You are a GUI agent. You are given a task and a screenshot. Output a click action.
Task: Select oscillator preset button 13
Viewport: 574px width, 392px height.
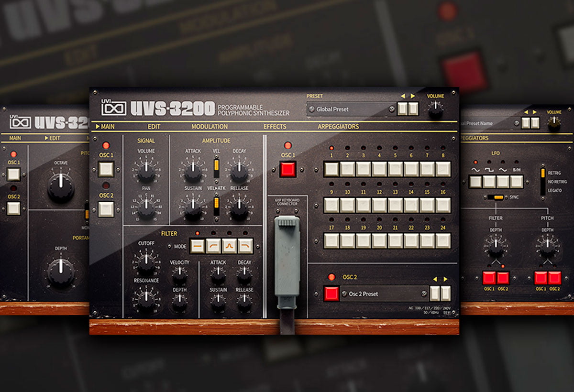tap(395, 205)
